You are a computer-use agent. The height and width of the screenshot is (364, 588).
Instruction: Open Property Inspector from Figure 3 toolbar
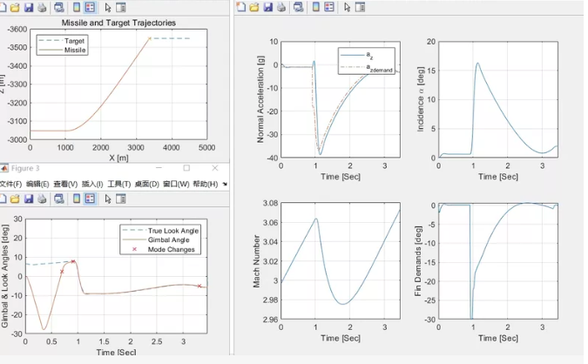pyautogui.click(x=121, y=199)
